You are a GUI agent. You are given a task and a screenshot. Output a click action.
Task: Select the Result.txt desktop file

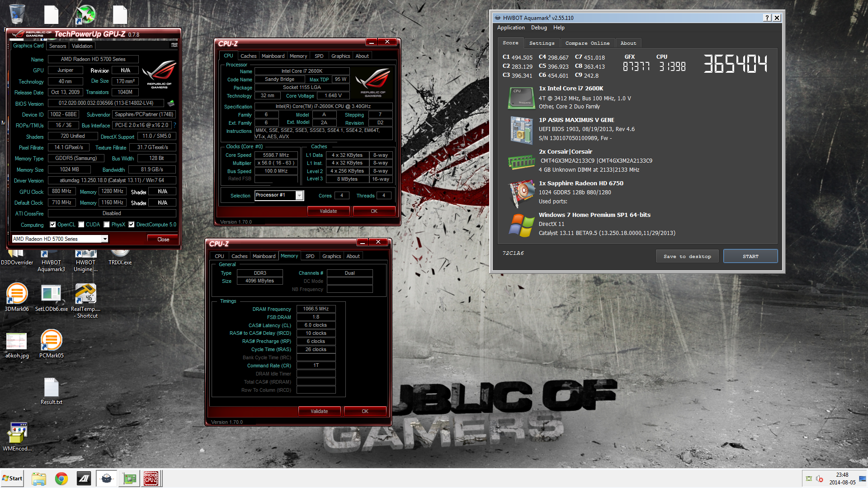51,391
